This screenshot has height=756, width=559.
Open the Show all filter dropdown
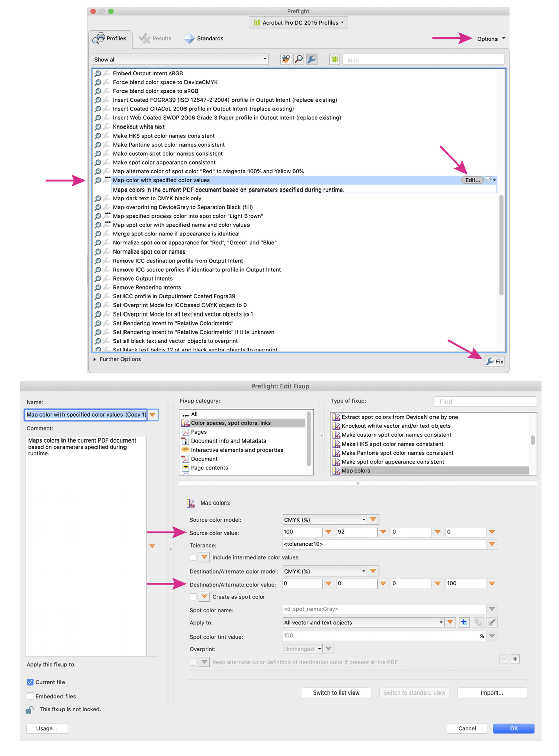point(180,59)
